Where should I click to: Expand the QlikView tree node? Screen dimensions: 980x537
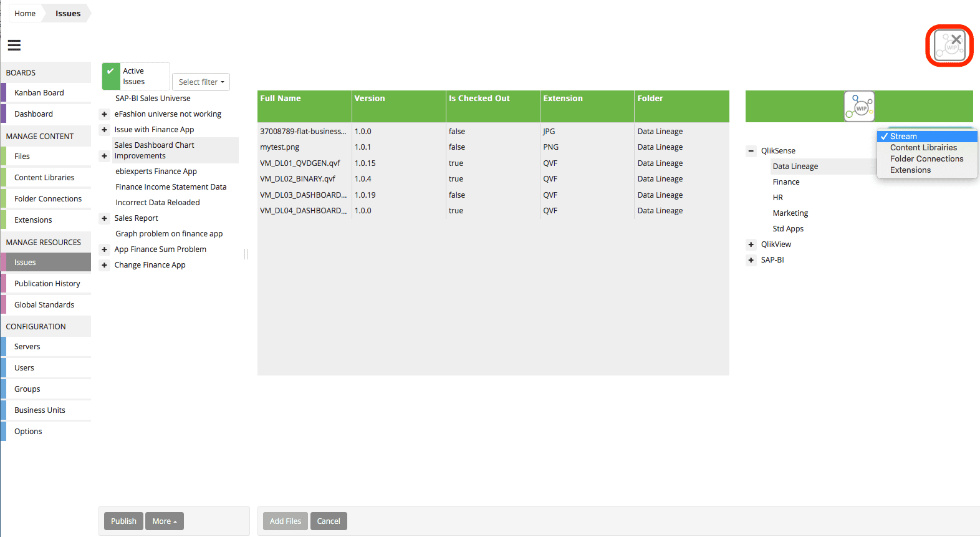[x=751, y=244]
